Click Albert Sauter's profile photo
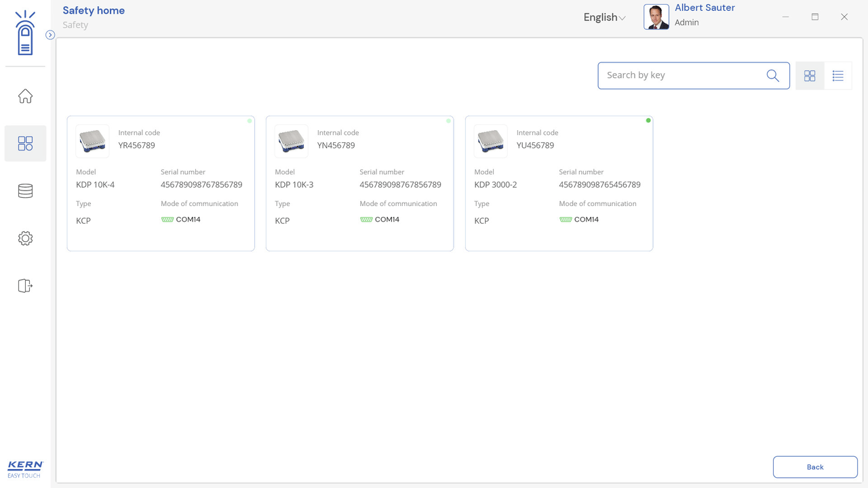The height and width of the screenshot is (488, 868). [x=656, y=18]
